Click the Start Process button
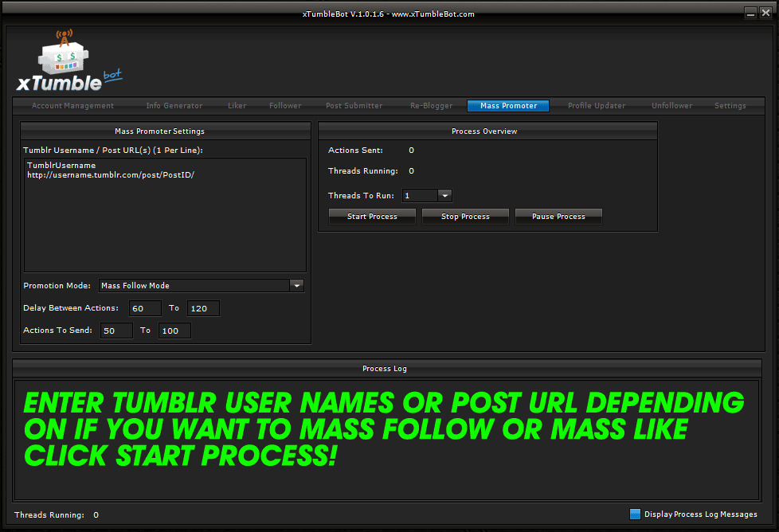This screenshot has width=779, height=532. click(x=372, y=217)
